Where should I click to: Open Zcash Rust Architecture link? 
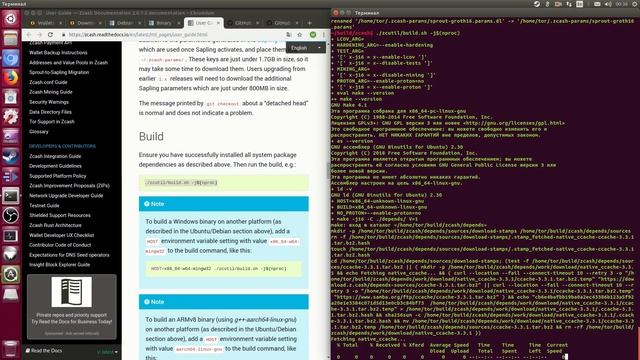point(55,225)
